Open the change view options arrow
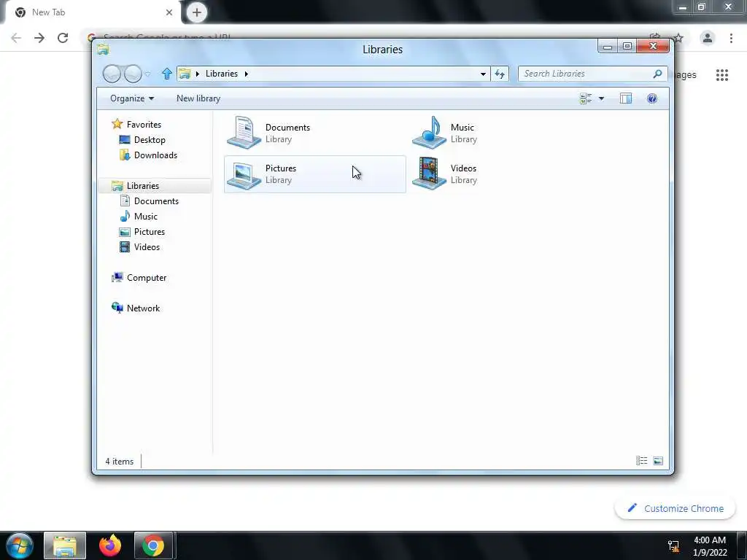The width and height of the screenshot is (747, 560). [601, 98]
